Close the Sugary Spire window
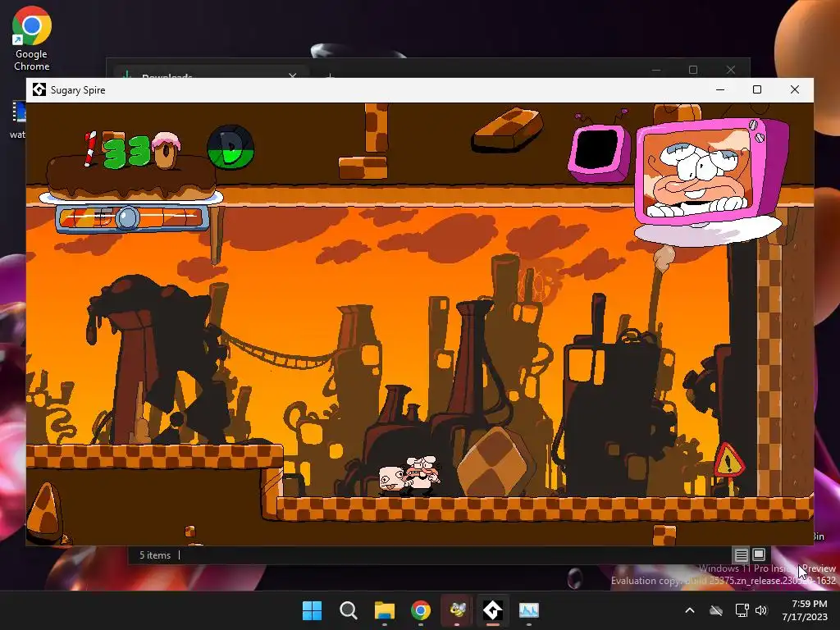 [x=794, y=89]
